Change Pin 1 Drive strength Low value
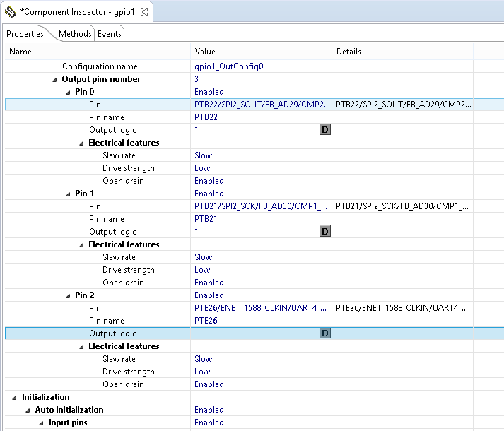504x431 pixels. pos(202,270)
